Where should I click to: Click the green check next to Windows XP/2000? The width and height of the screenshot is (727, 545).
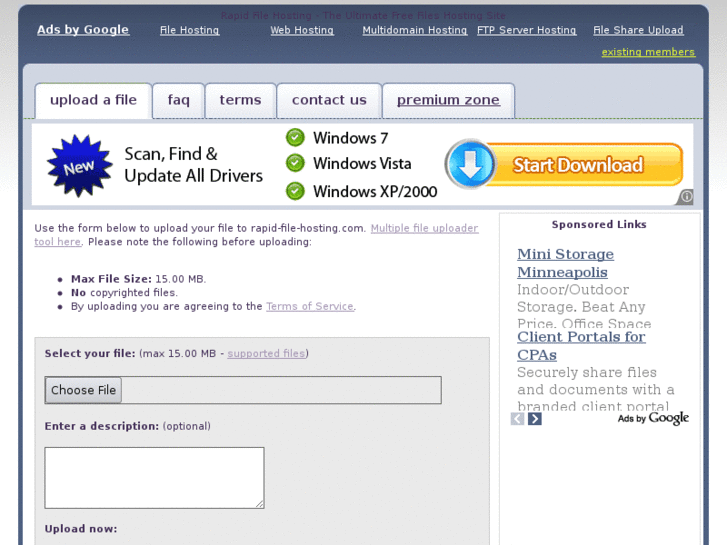(295, 191)
